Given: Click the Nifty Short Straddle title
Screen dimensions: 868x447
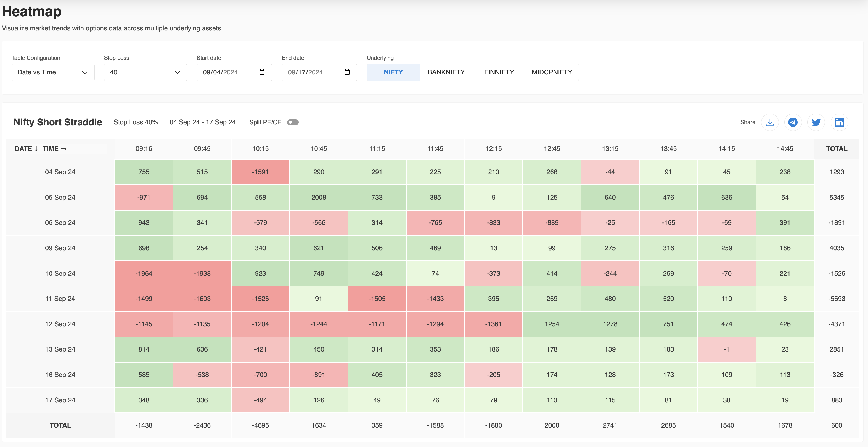Looking at the screenshot, I should point(58,122).
